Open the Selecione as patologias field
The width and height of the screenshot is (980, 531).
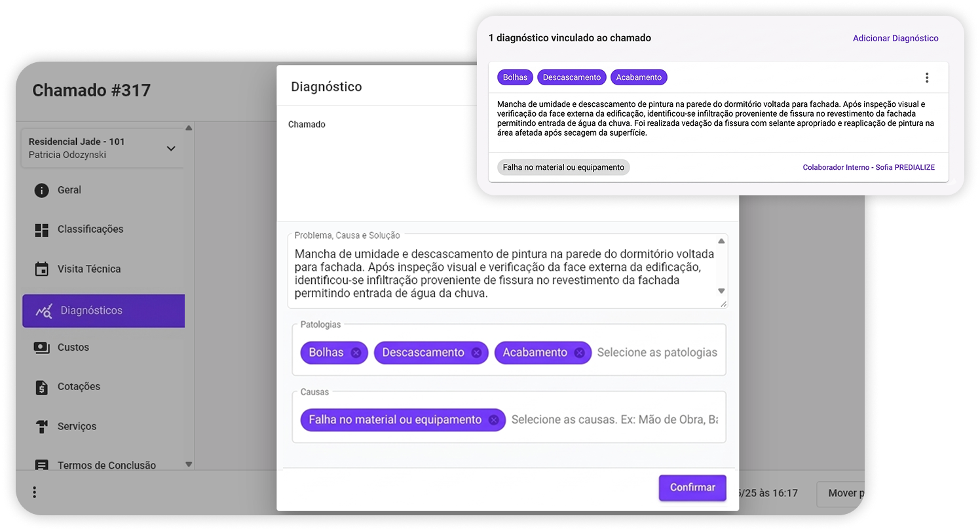coord(657,352)
